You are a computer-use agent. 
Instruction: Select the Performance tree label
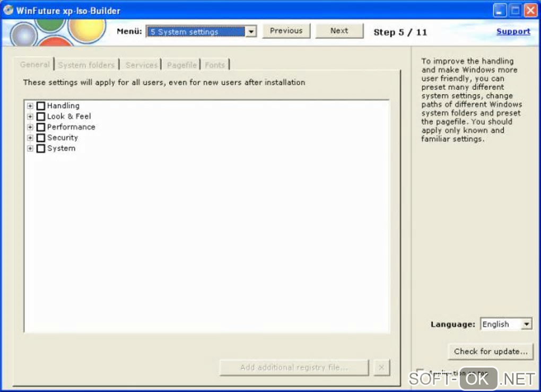pyautogui.click(x=71, y=127)
